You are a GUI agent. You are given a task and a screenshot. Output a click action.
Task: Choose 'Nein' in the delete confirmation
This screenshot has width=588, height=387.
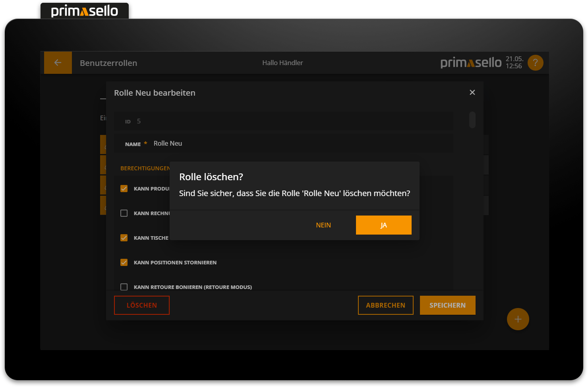323,225
